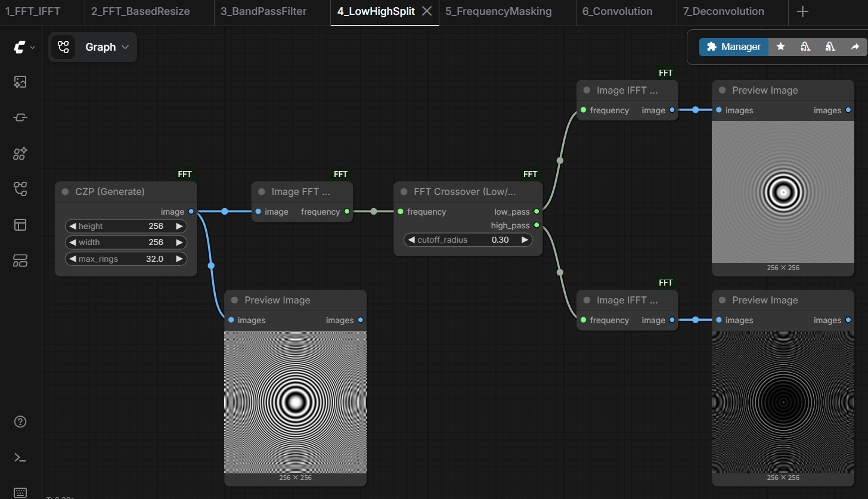Switch to the 2_FFT_BasedResize tab

click(141, 11)
